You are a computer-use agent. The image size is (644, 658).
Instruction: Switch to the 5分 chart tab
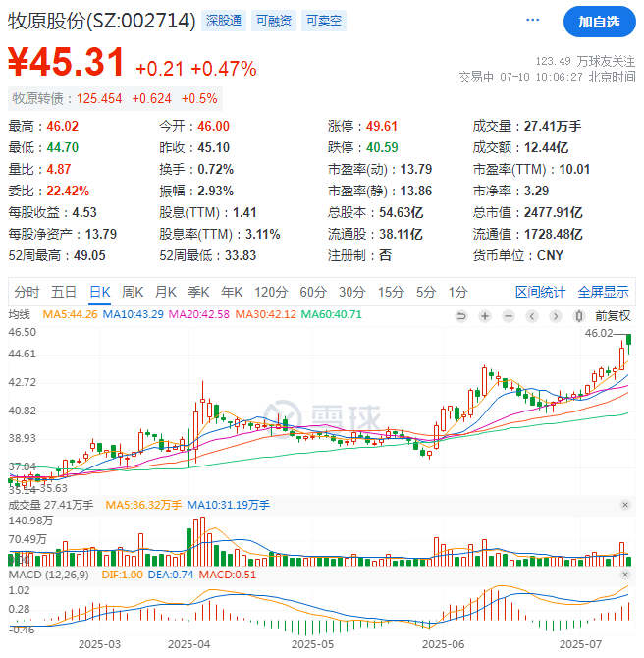pyautogui.click(x=426, y=292)
